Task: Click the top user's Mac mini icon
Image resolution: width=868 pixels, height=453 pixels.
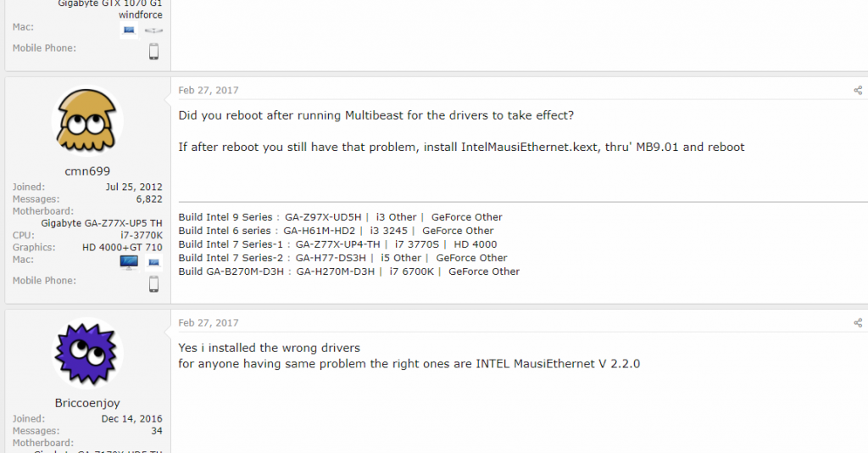Action: [154, 31]
